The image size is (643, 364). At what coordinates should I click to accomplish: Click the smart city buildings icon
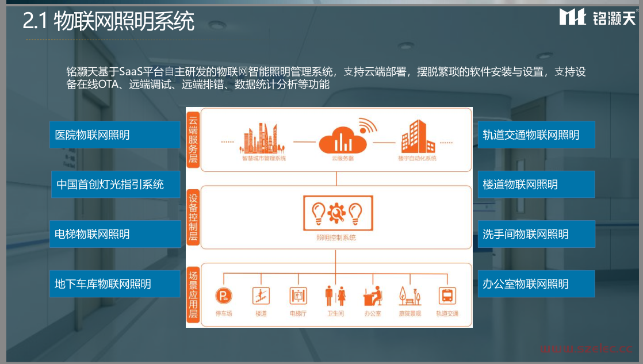point(263,138)
